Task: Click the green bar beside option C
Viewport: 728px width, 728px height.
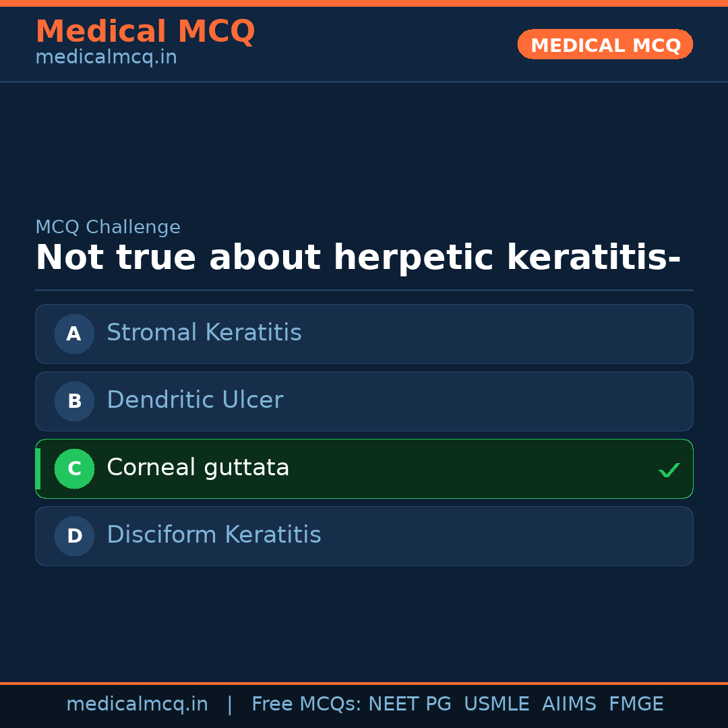Action: tap(38, 468)
